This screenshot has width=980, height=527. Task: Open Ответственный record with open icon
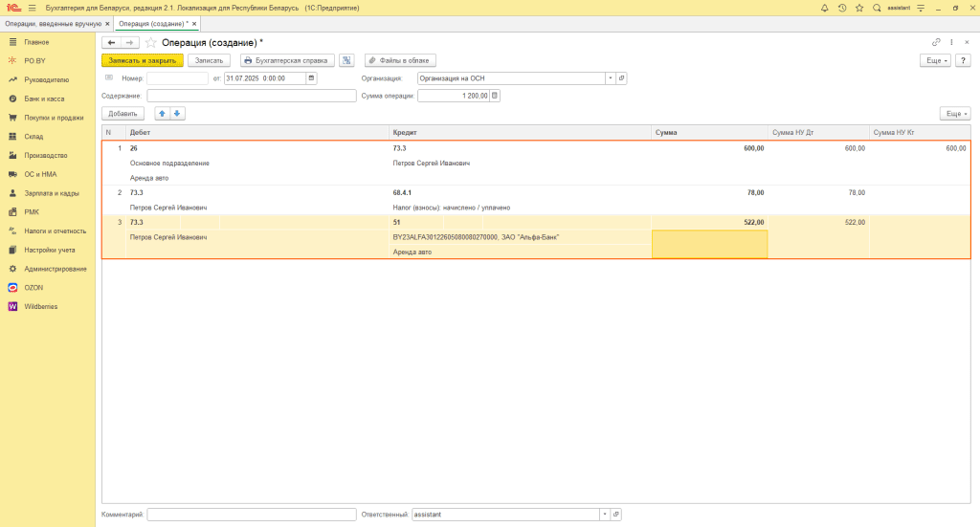(x=615, y=515)
